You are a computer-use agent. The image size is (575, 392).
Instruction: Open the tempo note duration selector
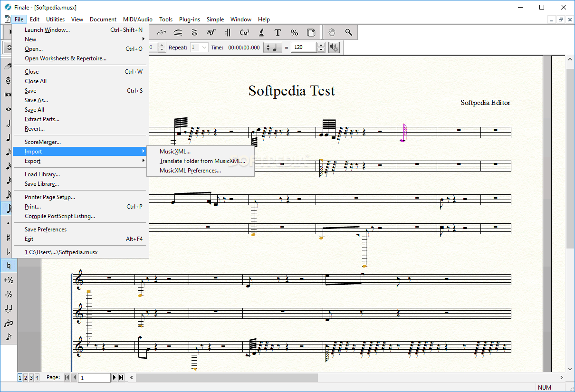pyautogui.click(x=273, y=48)
